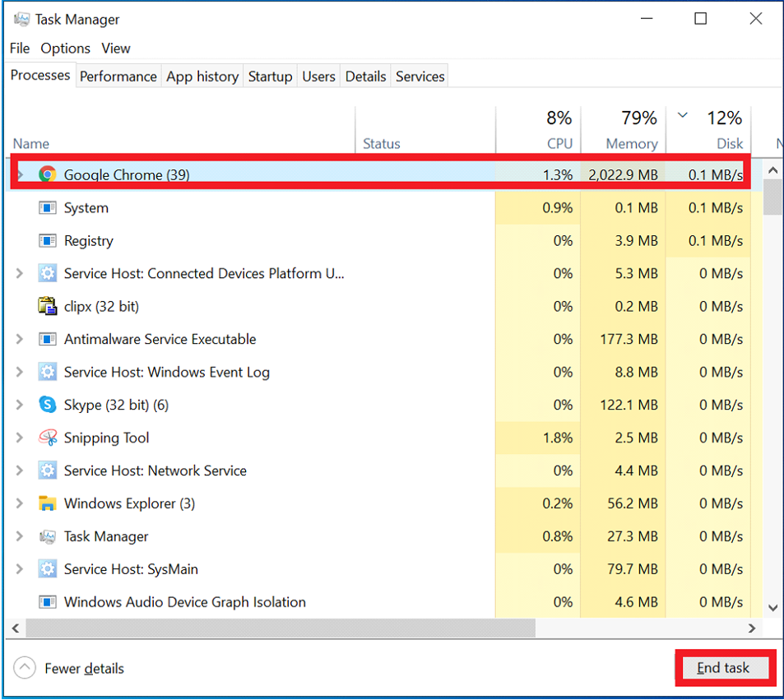
Task: Click the Windows Explorer folder icon
Action: (47, 503)
